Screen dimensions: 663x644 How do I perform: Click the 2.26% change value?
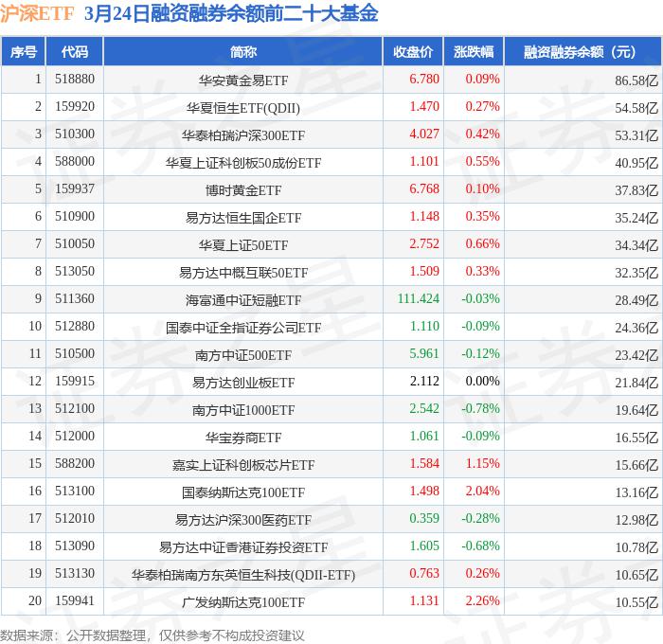click(482, 601)
